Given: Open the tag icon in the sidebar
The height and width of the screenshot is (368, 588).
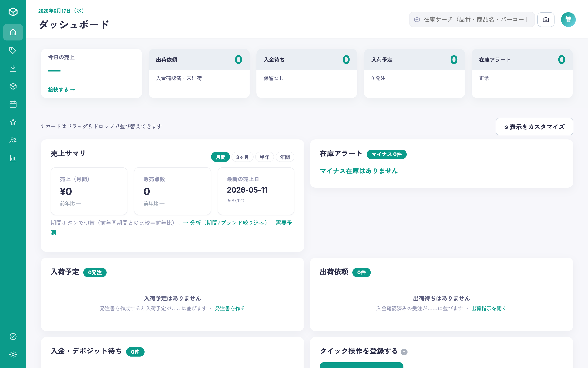Looking at the screenshot, I should click(x=13, y=50).
